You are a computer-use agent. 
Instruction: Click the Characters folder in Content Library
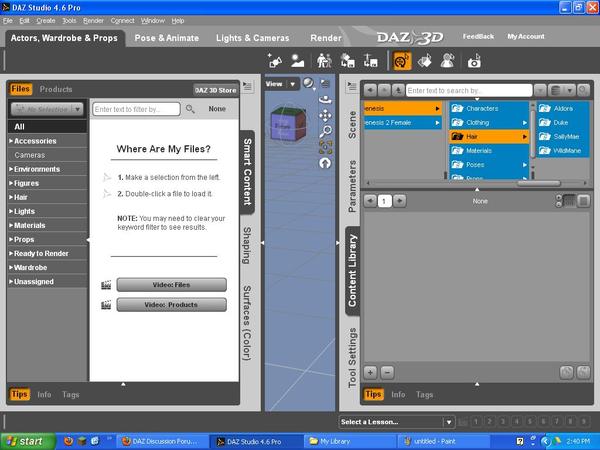point(489,108)
